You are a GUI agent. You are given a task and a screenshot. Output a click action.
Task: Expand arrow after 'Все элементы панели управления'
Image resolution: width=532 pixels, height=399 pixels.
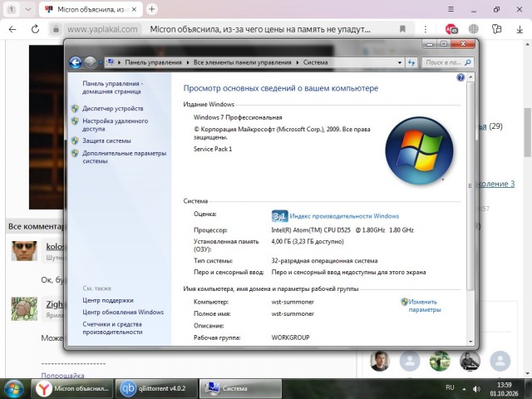[298, 62]
